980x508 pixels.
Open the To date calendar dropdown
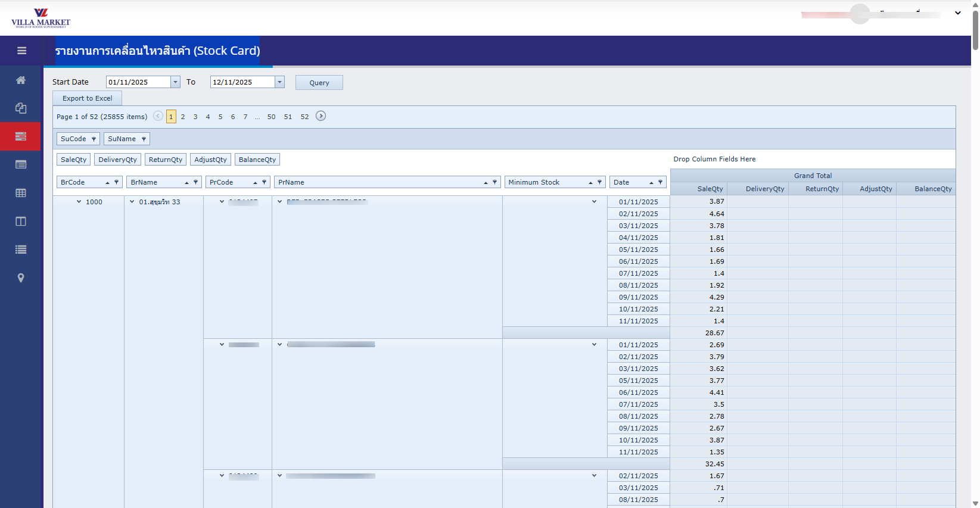279,82
